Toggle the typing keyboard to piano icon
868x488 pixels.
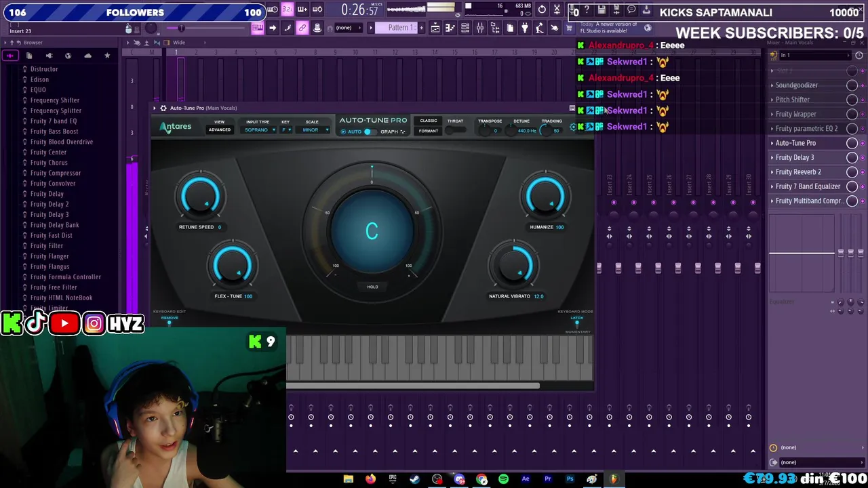(258, 28)
